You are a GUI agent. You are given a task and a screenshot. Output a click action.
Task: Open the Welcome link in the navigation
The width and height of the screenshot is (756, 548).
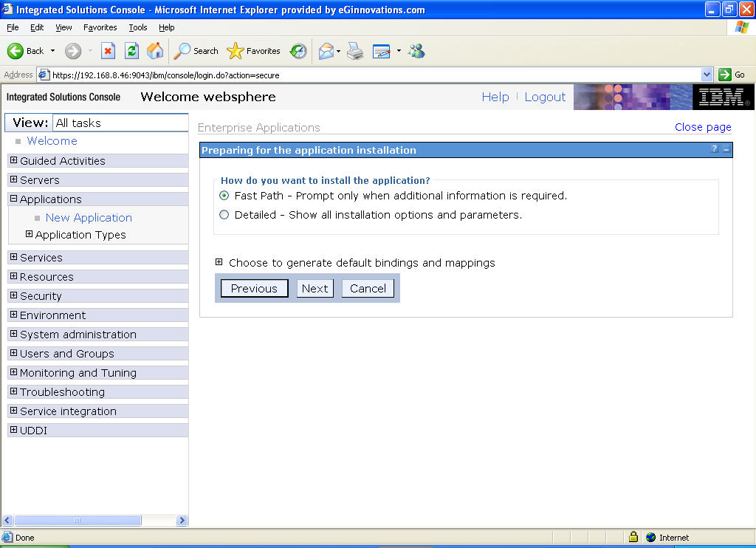coord(52,141)
